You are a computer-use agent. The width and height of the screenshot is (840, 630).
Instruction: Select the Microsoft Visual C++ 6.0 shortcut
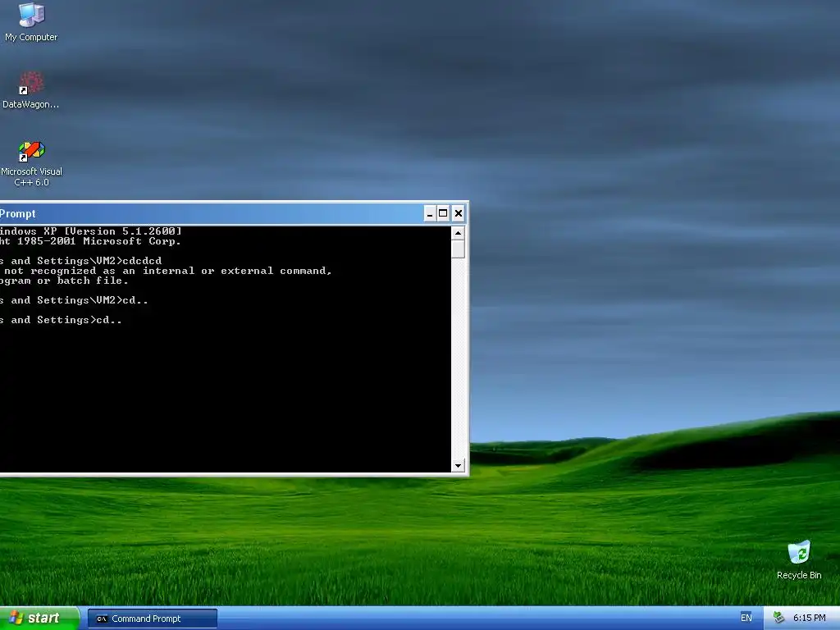tap(31, 163)
